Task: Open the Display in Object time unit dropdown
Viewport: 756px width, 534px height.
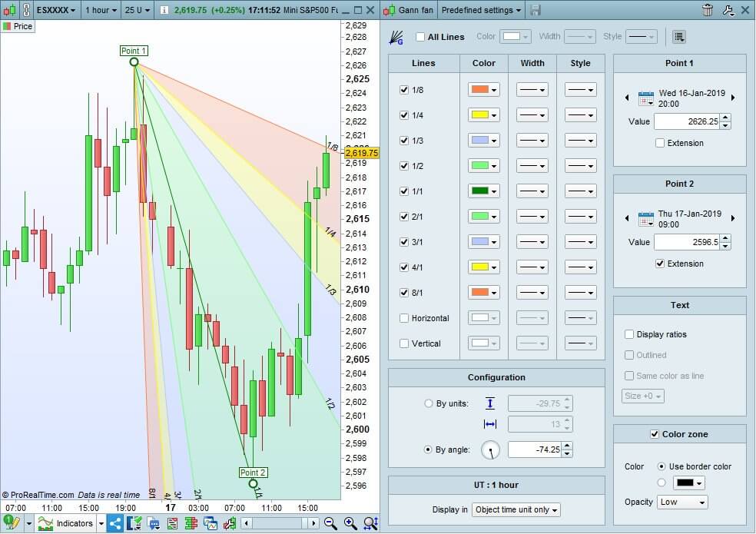Action: (x=516, y=510)
